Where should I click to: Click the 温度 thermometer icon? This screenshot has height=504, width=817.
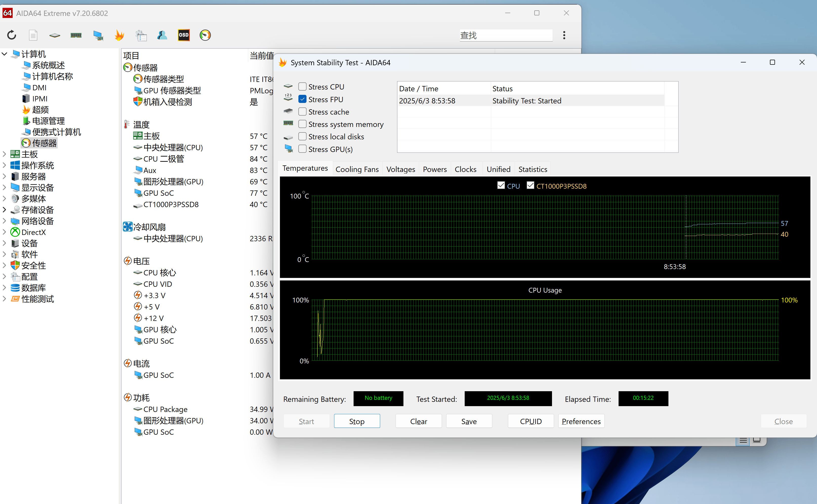(127, 124)
